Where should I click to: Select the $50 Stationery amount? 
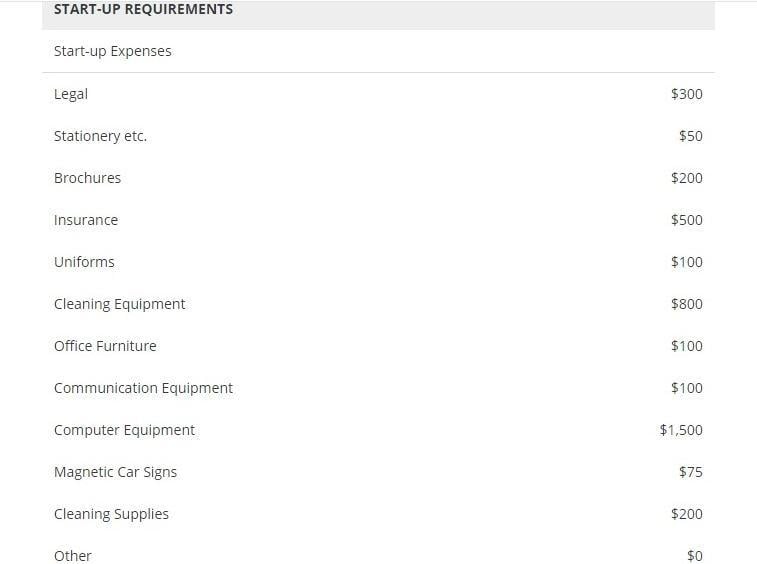(x=691, y=136)
